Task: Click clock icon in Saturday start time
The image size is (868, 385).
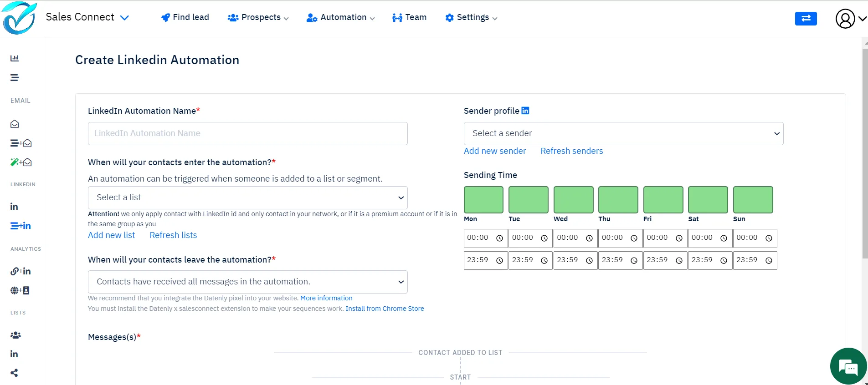Action: coord(724,238)
